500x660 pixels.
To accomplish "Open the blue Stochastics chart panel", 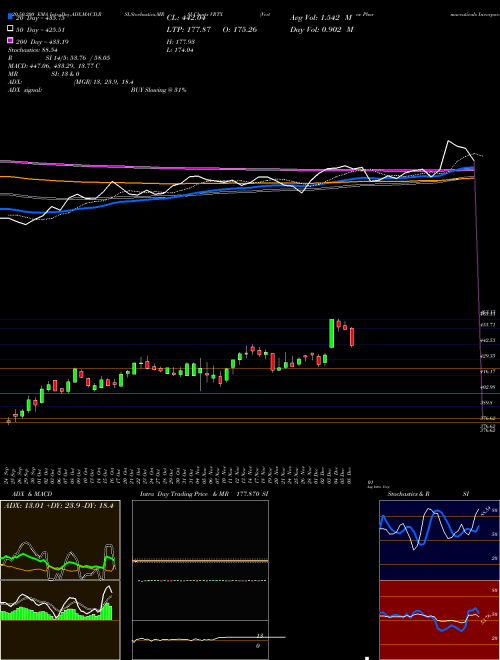I will 439,540.
